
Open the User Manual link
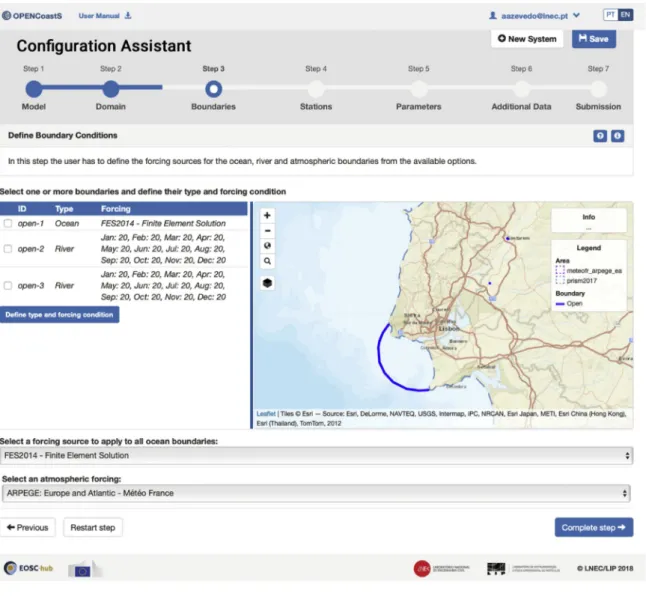[99, 16]
